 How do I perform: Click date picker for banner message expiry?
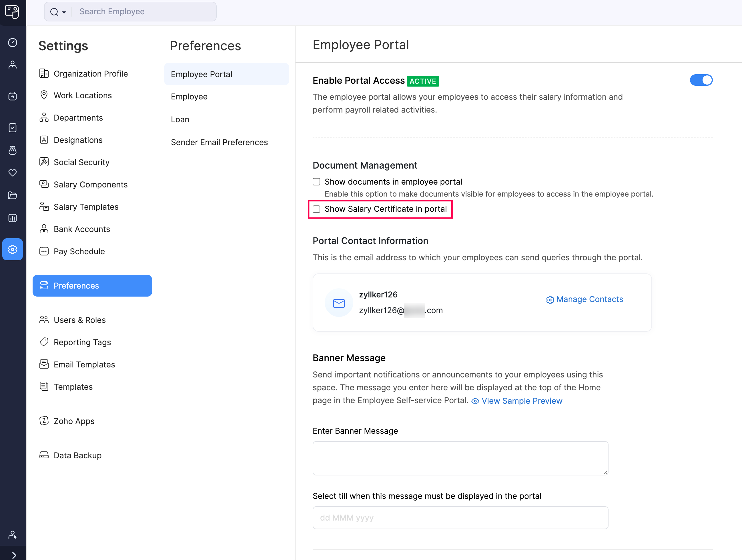[x=461, y=518]
